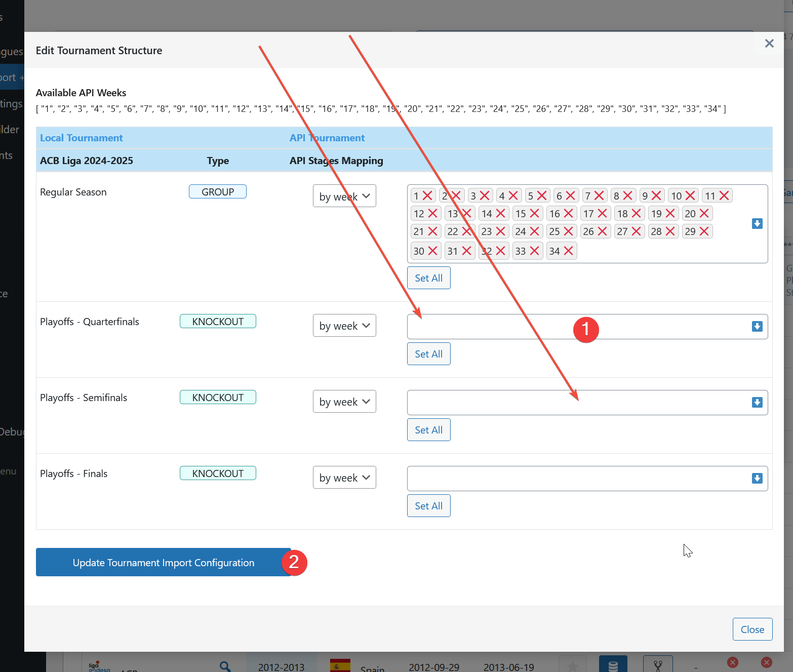The width and height of the screenshot is (793, 672).
Task: Remove week 19 from Regular Season
Action: tap(670, 213)
